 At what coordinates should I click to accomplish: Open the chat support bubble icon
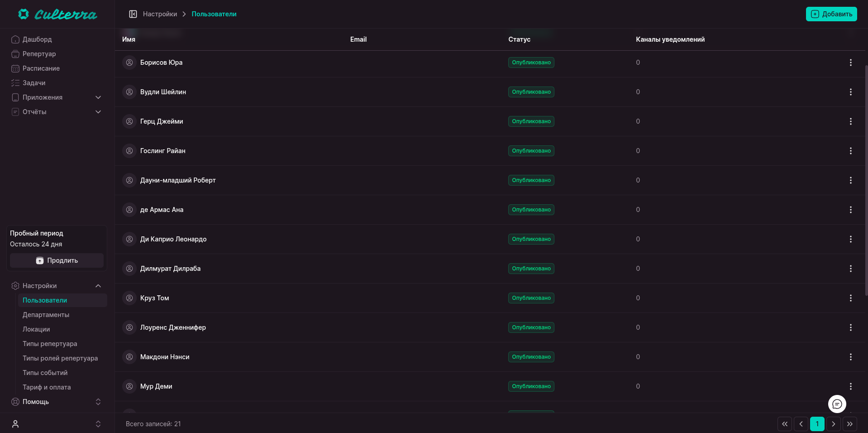[837, 404]
